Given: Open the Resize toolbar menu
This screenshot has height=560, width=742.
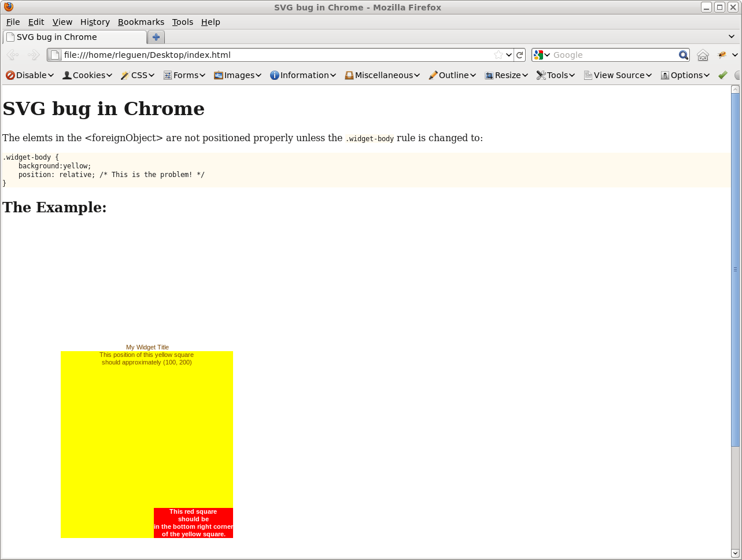Looking at the screenshot, I should point(507,75).
